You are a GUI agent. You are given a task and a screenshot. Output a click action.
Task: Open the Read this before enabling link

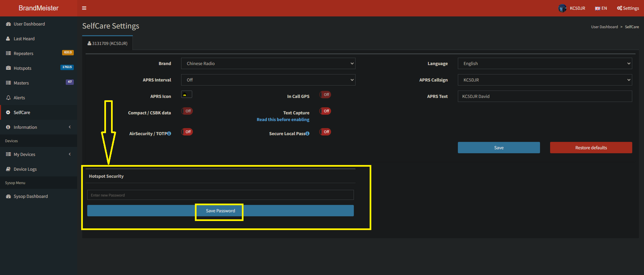point(283,119)
